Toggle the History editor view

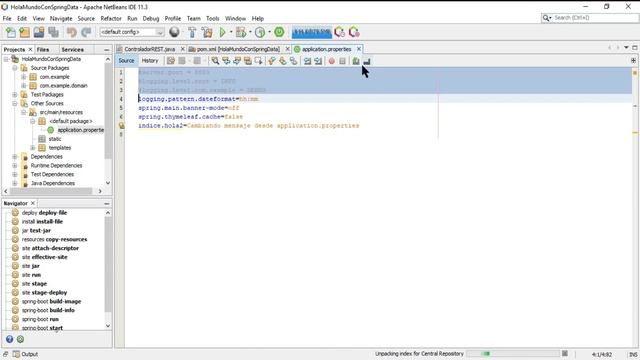pyautogui.click(x=150, y=60)
